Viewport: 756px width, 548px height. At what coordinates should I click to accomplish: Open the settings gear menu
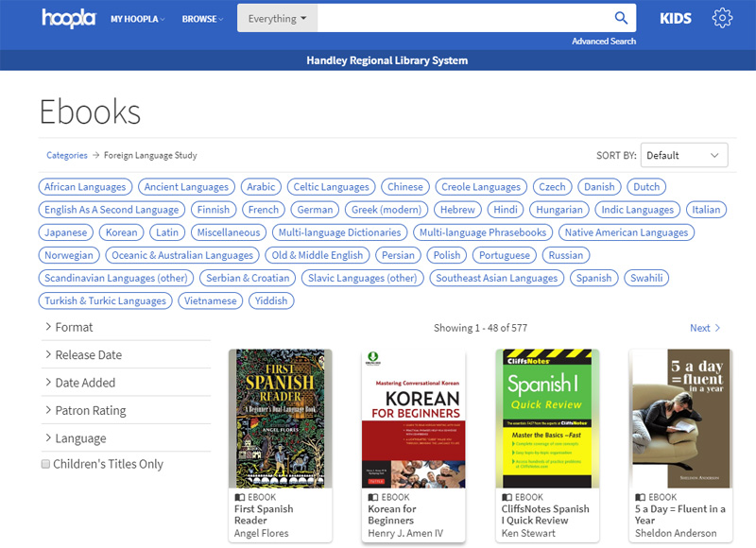[723, 17]
